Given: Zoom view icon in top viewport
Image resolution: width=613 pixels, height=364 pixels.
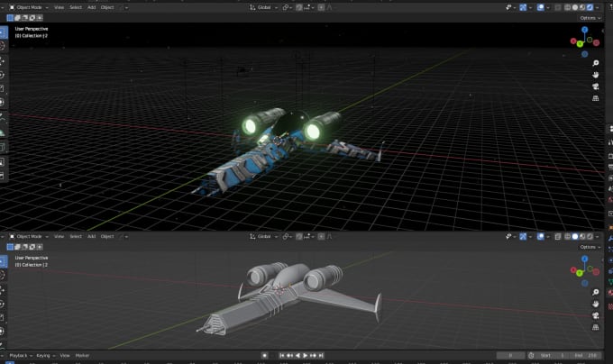Looking at the screenshot, I should pos(595,63).
